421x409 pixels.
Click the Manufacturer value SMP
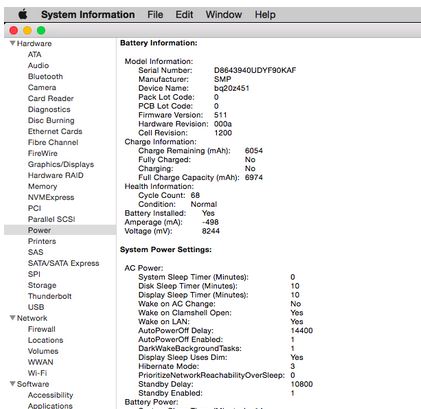(222, 79)
